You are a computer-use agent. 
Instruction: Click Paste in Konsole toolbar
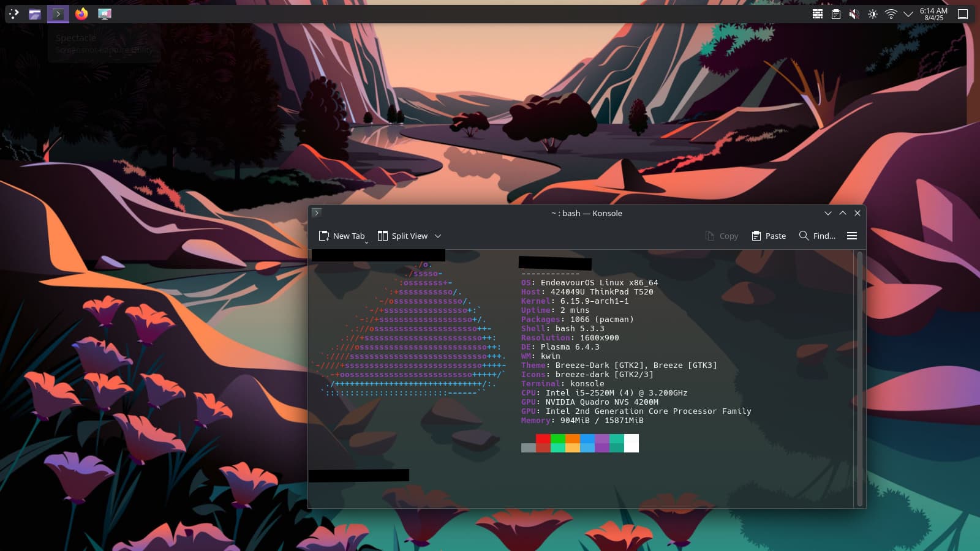click(x=769, y=236)
